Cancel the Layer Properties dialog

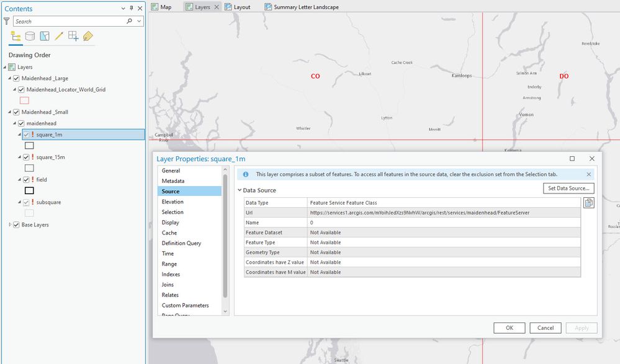click(x=546, y=328)
